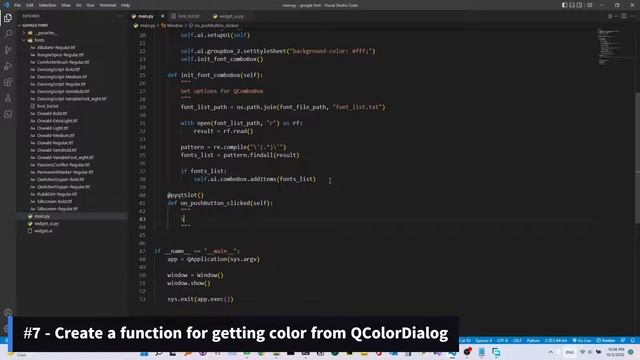The image size is (640, 360).
Task: Open font_list.txt in the file tree
Action: point(47,106)
